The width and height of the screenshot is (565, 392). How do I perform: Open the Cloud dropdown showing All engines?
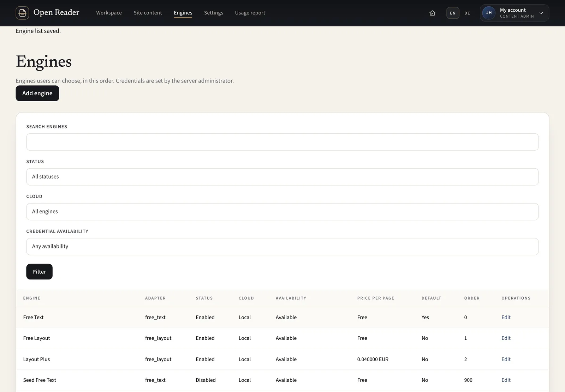click(282, 212)
